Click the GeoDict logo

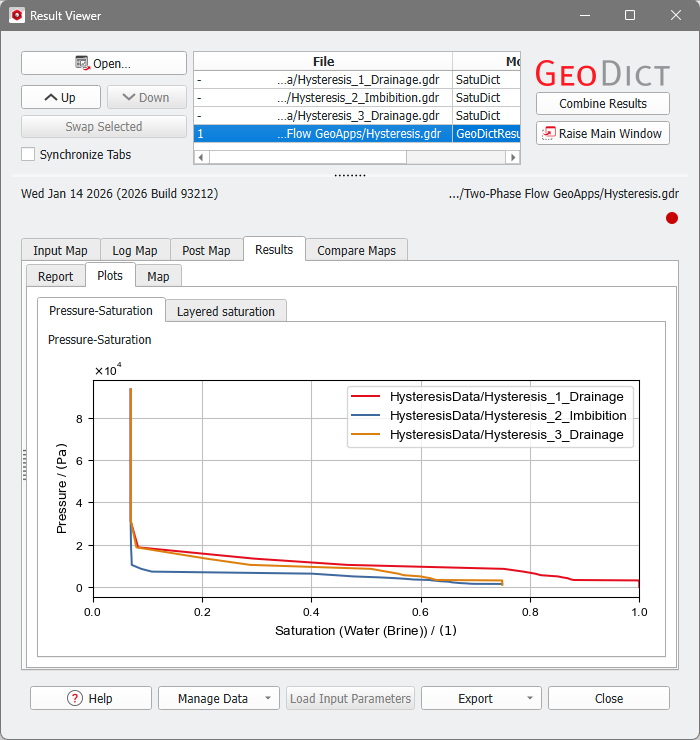pyautogui.click(x=603, y=74)
